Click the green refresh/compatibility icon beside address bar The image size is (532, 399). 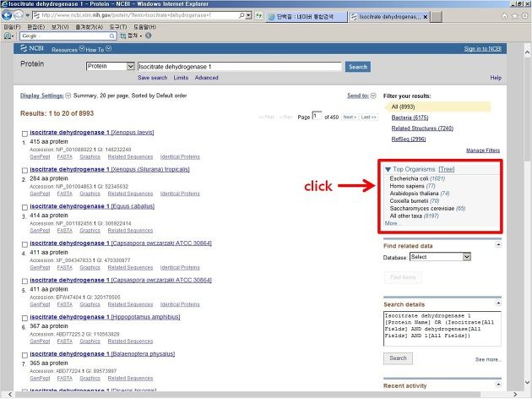click(259, 15)
